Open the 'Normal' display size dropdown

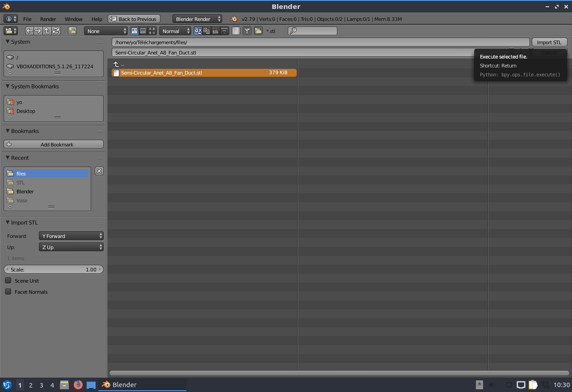click(x=175, y=31)
